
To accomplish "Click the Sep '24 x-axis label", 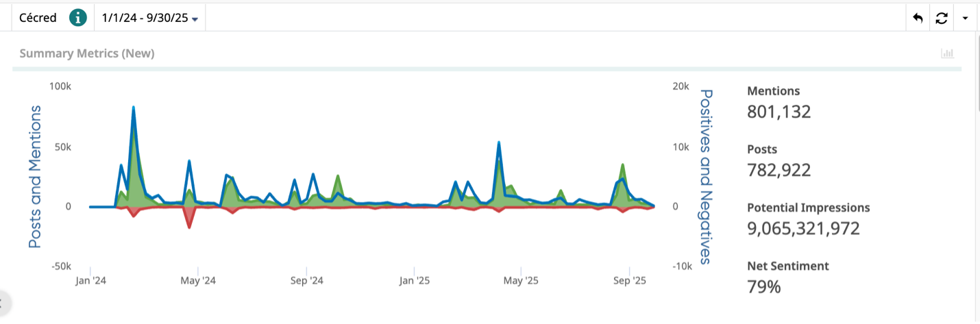I will coord(306,281).
